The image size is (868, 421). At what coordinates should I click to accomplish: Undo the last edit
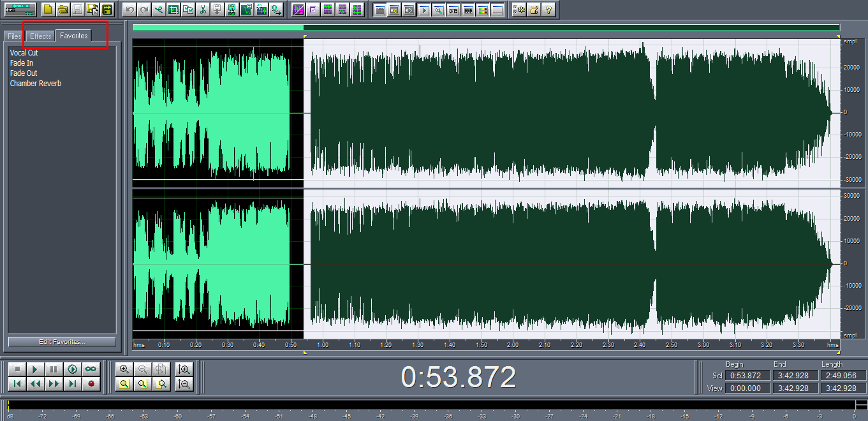[x=129, y=9]
